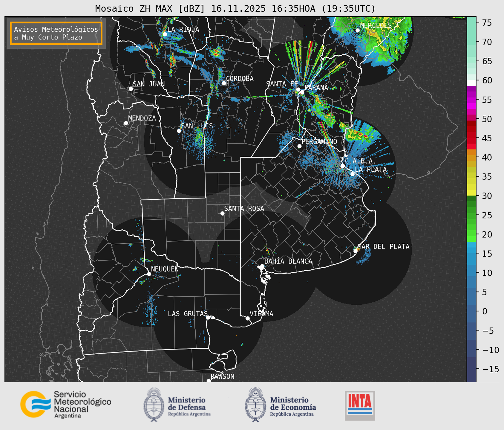The width and height of the screenshot is (504, 430).
Task: Click the San Juan city marker dot
Action: click(x=131, y=89)
